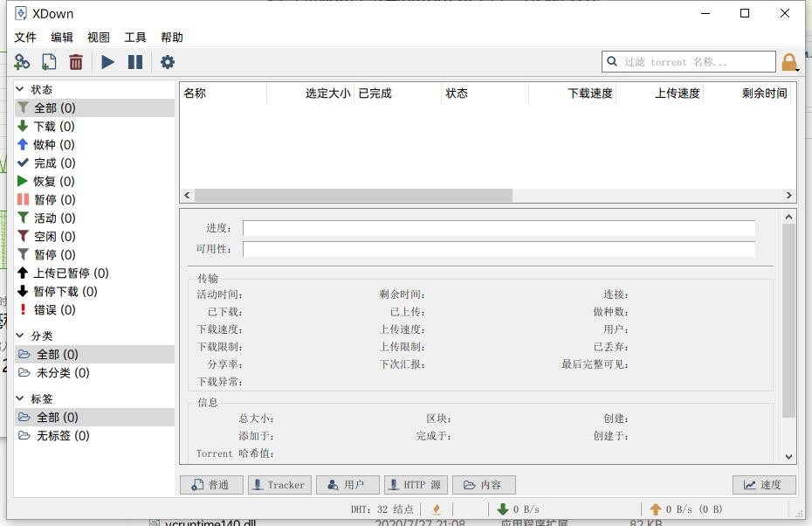Click the orange lock icon
812x526 pixels.
click(788, 62)
